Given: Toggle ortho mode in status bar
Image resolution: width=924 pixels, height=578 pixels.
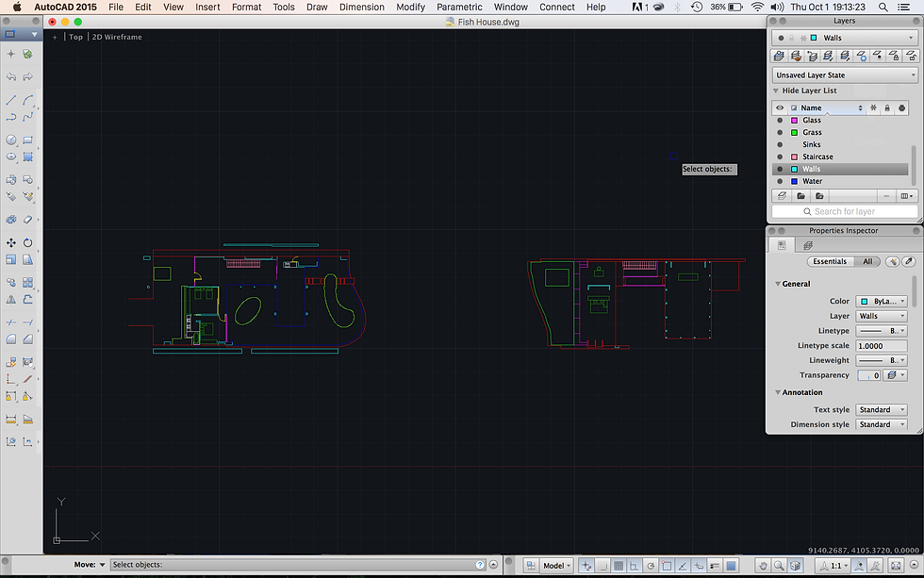Looking at the screenshot, I should [634, 566].
